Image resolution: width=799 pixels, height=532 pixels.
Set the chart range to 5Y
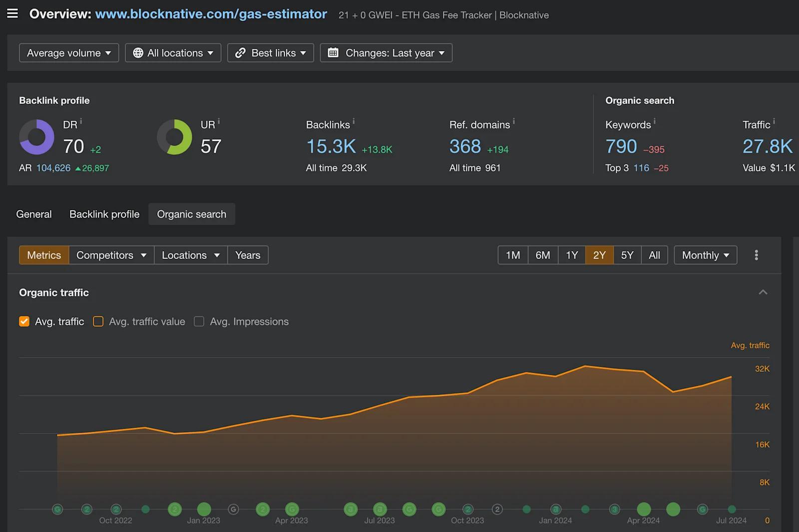[x=627, y=255]
